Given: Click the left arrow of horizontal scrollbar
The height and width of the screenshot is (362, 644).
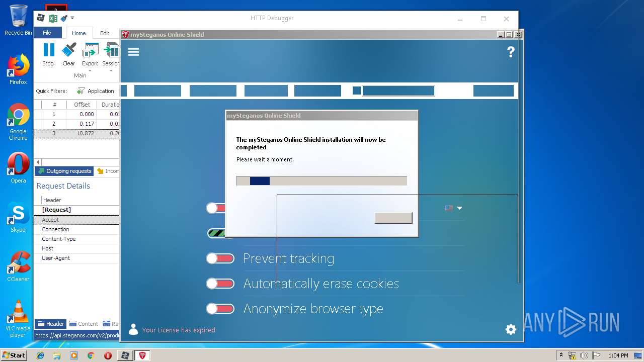Looking at the screenshot, I should [x=38, y=162].
